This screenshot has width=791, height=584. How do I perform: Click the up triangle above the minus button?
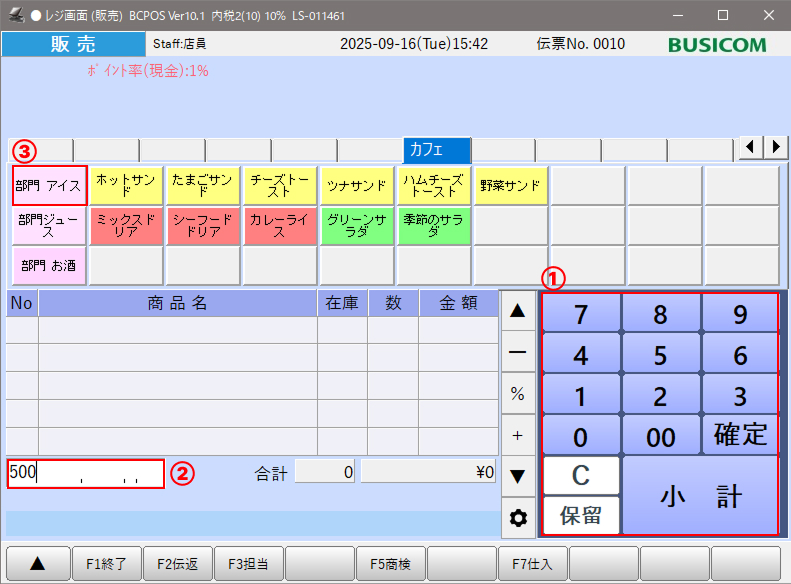pos(517,311)
